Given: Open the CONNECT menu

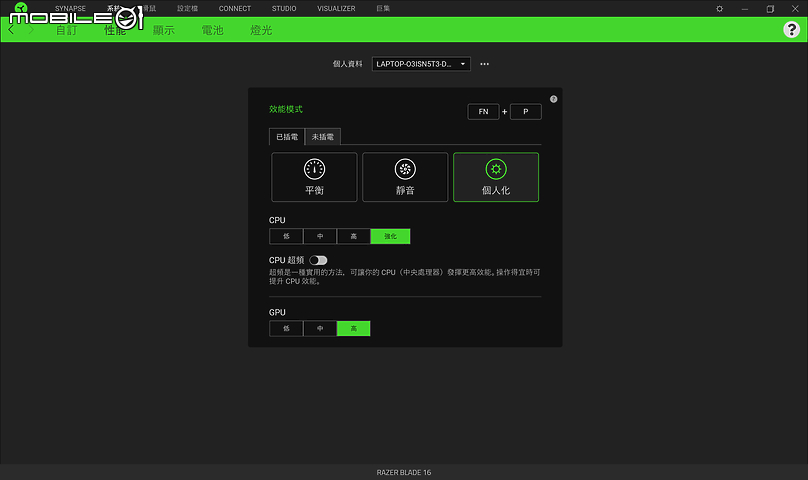Looking at the screenshot, I should [x=234, y=9].
